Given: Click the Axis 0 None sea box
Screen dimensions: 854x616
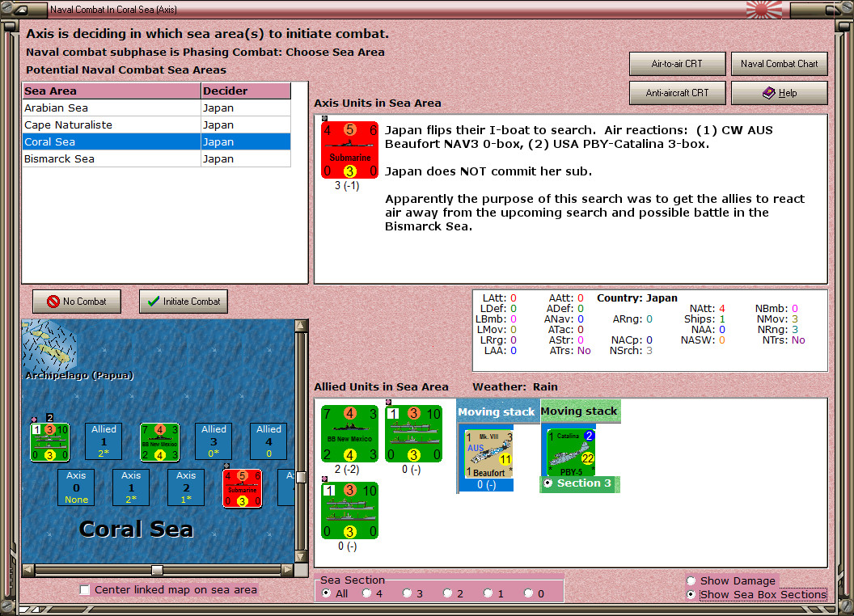Looking at the screenshot, I should (x=76, y=487).
